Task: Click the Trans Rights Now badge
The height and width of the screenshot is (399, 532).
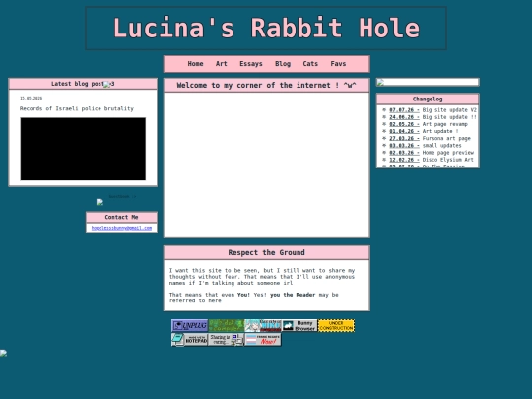Action: tap(263, 340)
